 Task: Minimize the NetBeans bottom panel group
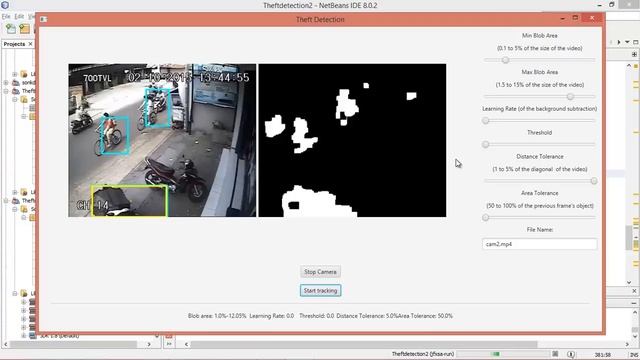pos(634,303)
